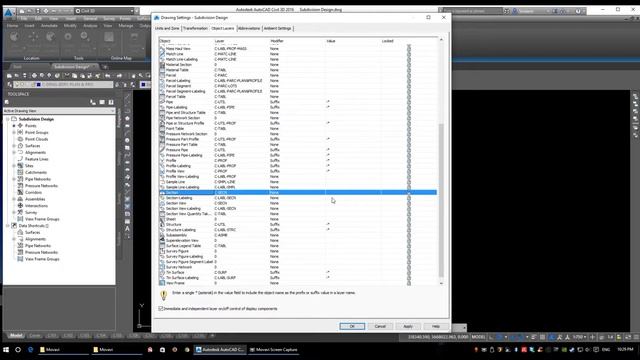
Task: Click the object layers vertical scrollbar thumb
Action: tap(441, 200)
